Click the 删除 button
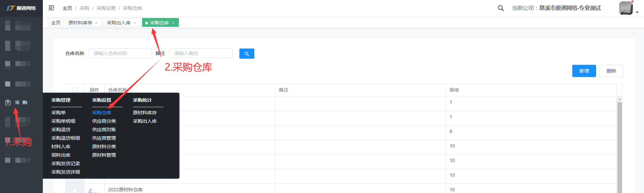The height and width of the screenshot is (193, 644). pos(611,71)
